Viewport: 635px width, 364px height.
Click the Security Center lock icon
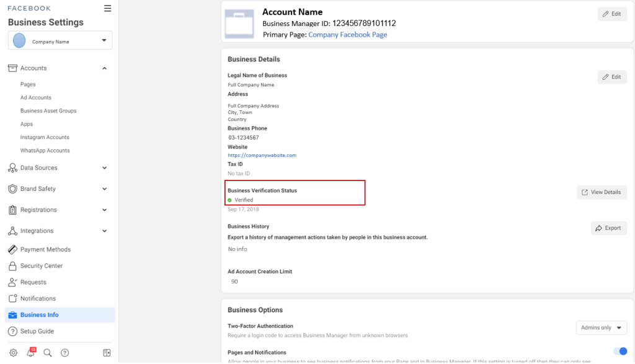(12, 265)
